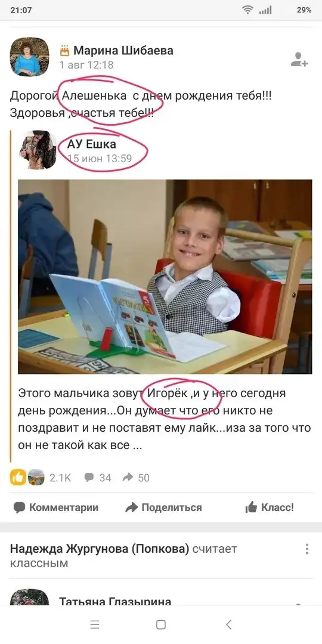The image size is (322, 644).
Task: Open АУ Ешка's profile avatar
Action: click(x=38, y=150)
